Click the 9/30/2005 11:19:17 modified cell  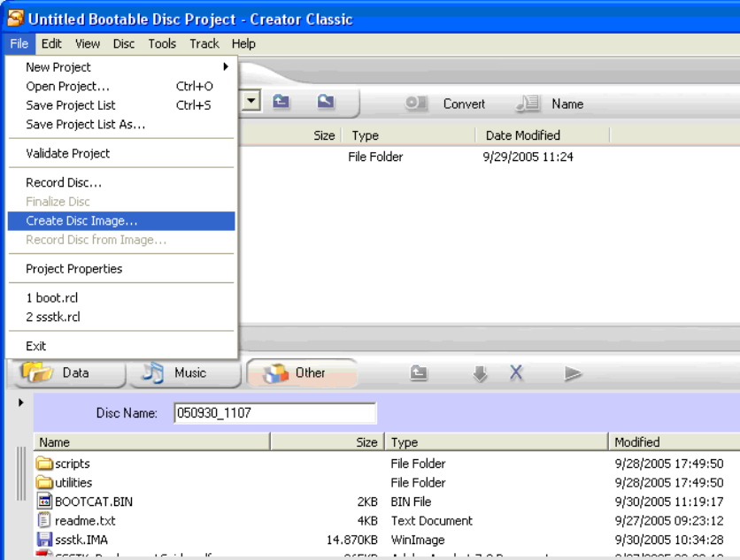(x=669, y=502)
